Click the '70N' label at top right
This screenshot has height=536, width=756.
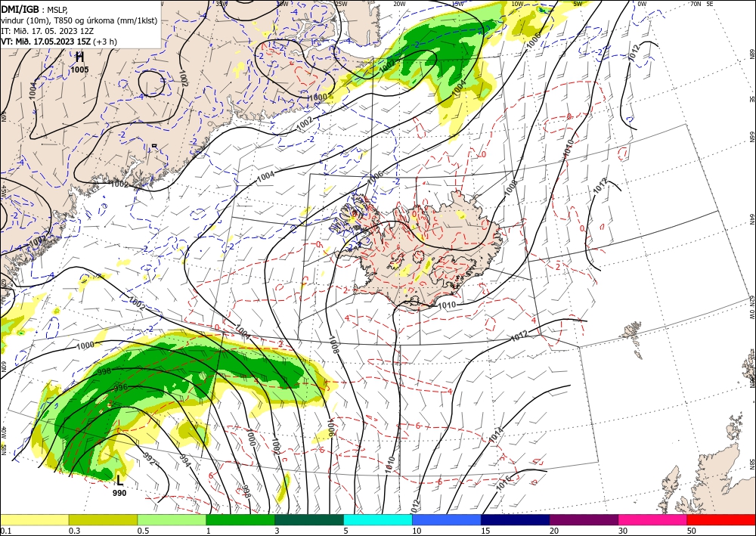pos(696,4)
